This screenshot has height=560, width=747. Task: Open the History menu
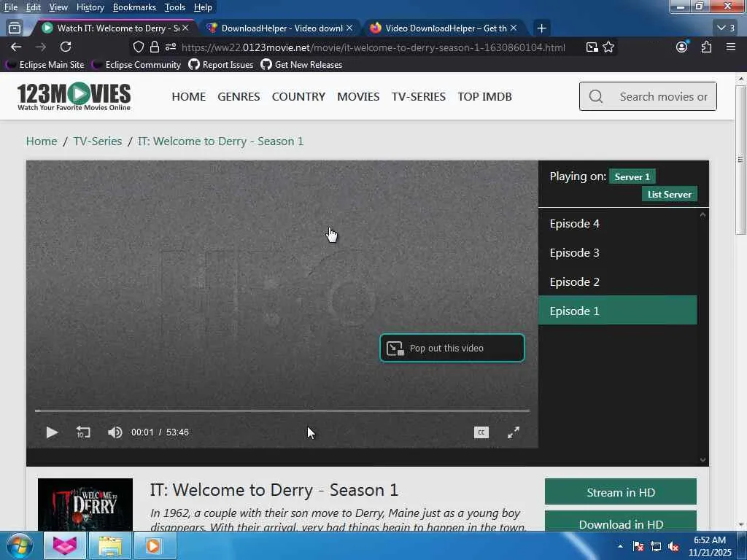90,7
